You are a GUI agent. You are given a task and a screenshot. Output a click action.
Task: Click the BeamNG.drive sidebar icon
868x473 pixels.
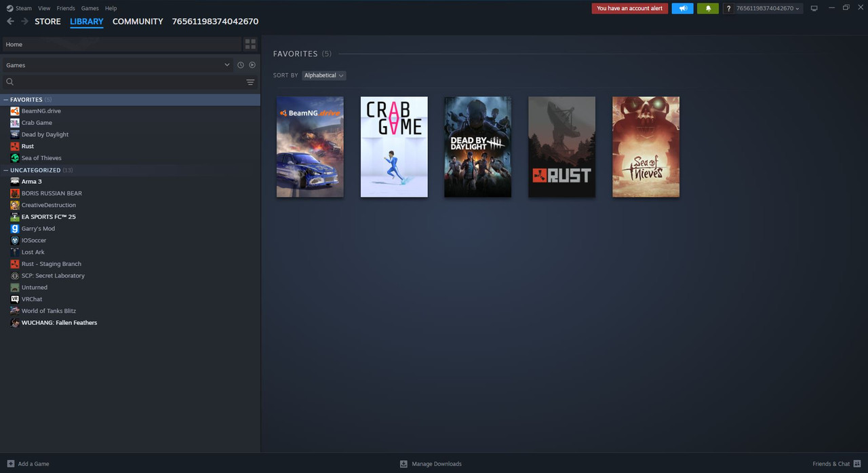pos(15,111)
